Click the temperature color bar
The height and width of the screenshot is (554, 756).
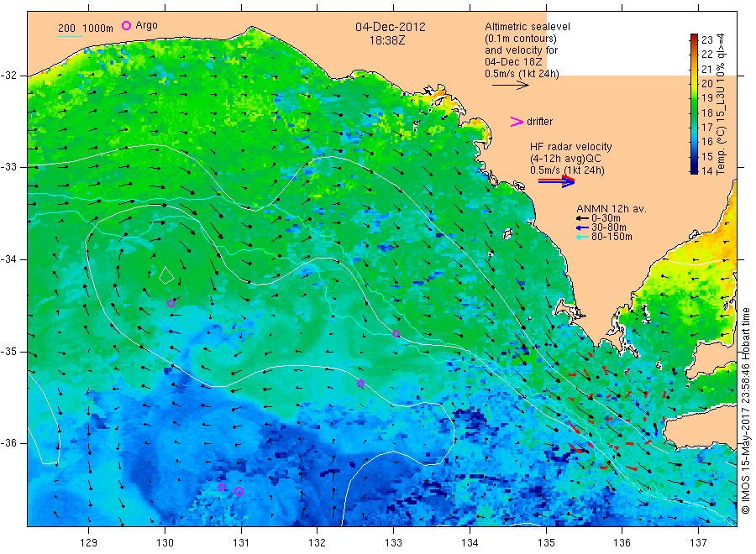(x=694, y=103)
